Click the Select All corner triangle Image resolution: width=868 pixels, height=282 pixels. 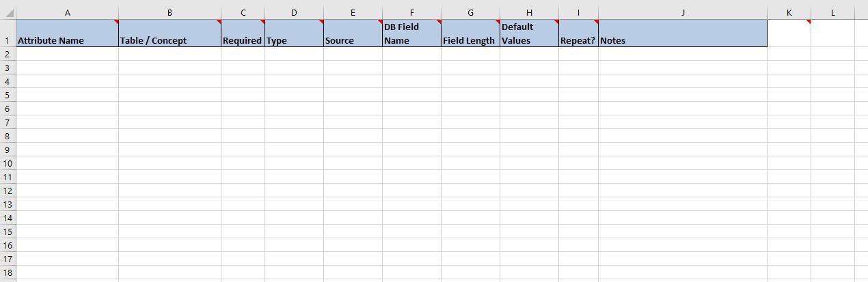point(10,13)
